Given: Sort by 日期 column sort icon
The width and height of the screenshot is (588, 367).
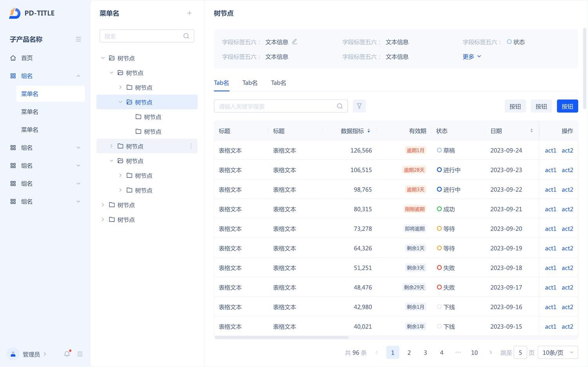Looking at the screenshot, I should tap(532, 131).
